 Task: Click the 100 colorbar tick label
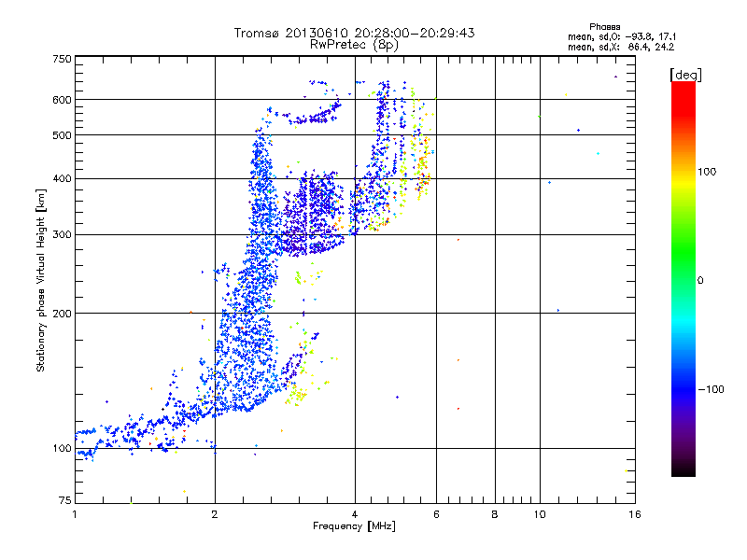tap(707, 172)
